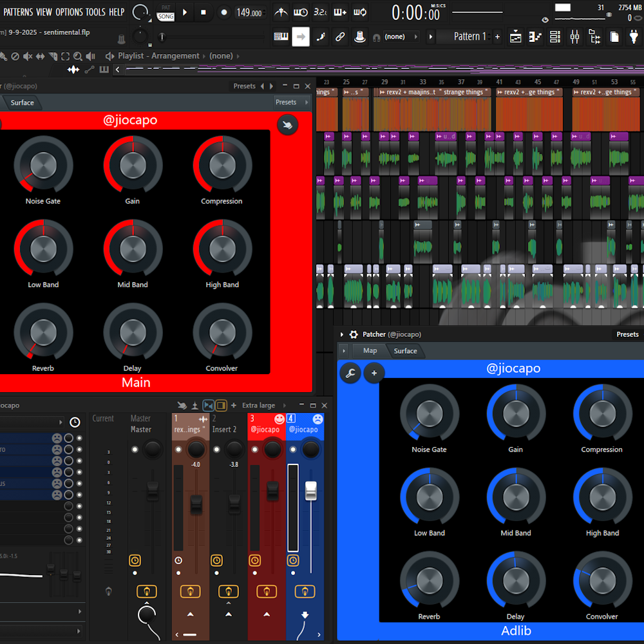The image size is (644, 644).
Task: Open the plugin picker plug icon
Action: click(x=634, y=37)
